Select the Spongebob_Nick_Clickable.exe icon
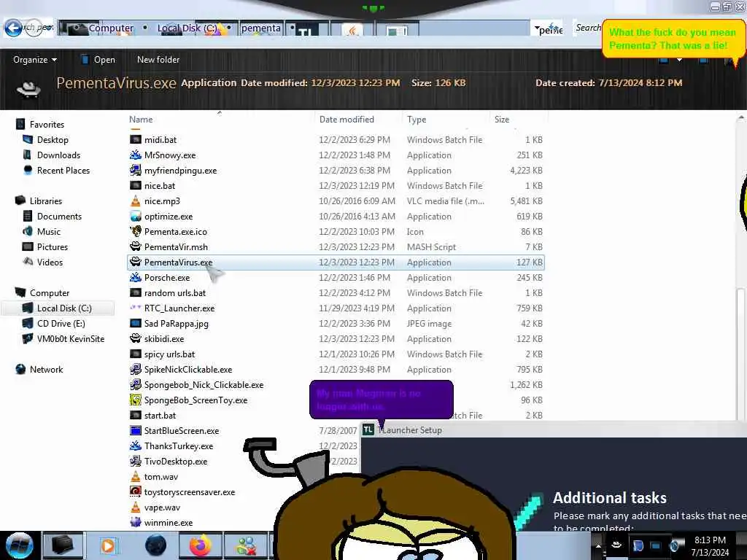Screen dimensions: 747x560 point(136,385)
